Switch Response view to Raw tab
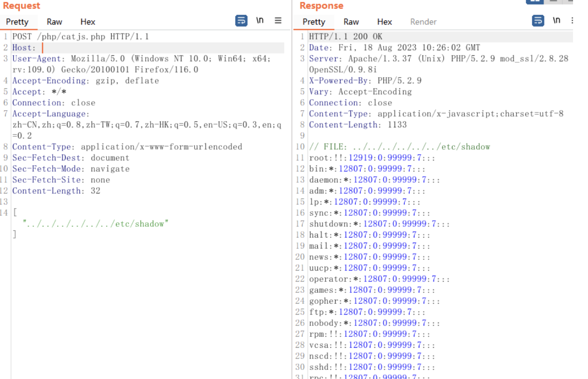The height and width of the screenshot is (379, 588). tap(351, 22)
